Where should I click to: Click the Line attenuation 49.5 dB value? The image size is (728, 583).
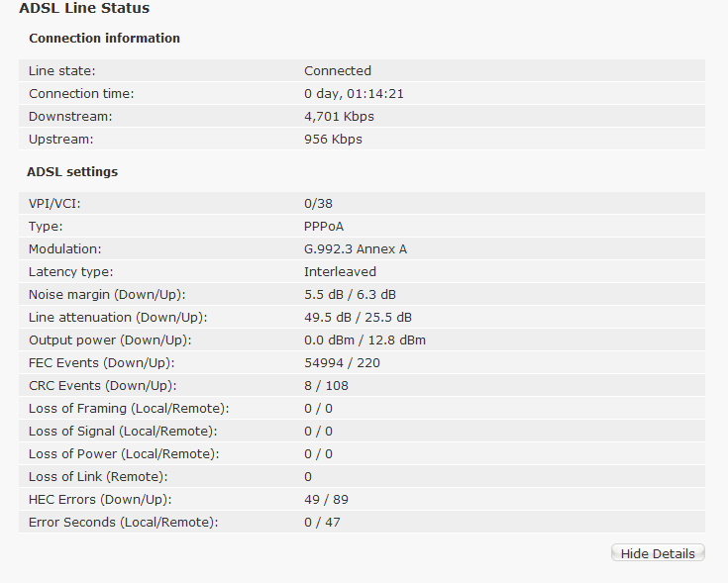click(327, 318)
